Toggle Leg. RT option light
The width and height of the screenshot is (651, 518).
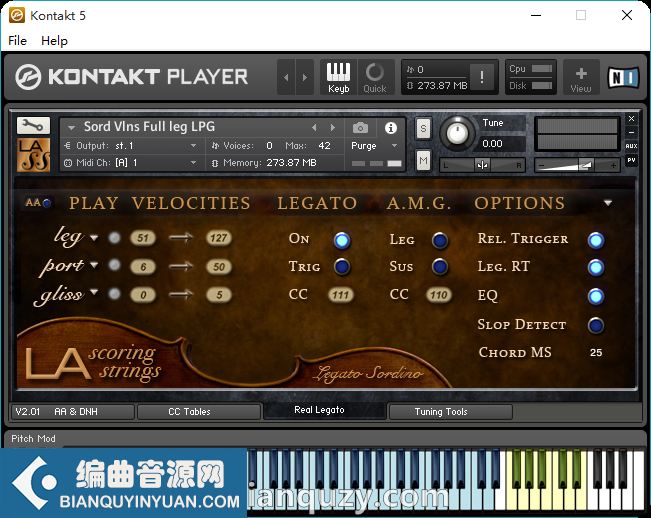pyautogui.click(x=596, y=268)
